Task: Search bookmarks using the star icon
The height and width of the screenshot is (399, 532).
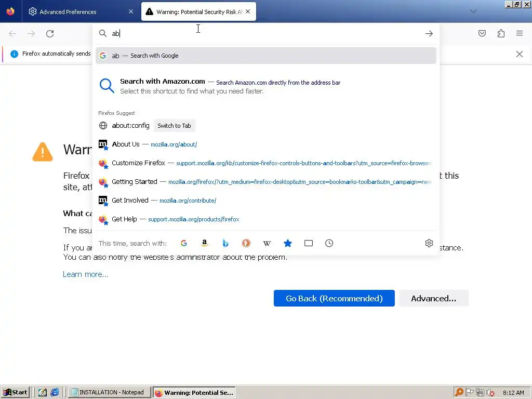Action: click(x=288, y=243)
